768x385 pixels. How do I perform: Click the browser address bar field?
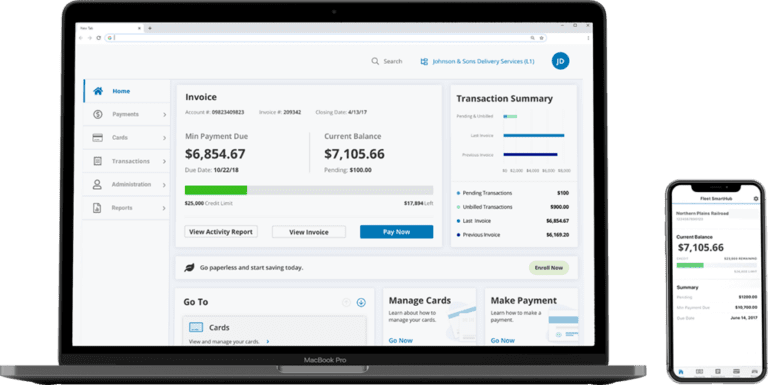pyautogui.click(x=325, y=38)
